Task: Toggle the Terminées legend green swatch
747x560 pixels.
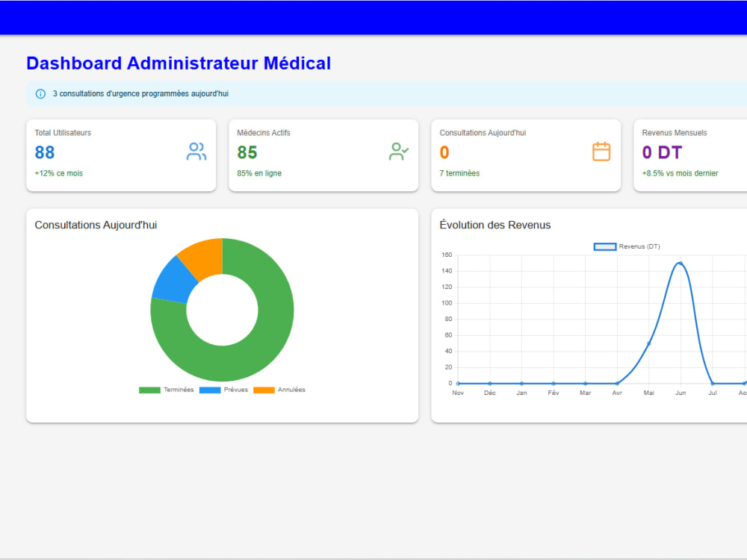Action: [149, 390]
